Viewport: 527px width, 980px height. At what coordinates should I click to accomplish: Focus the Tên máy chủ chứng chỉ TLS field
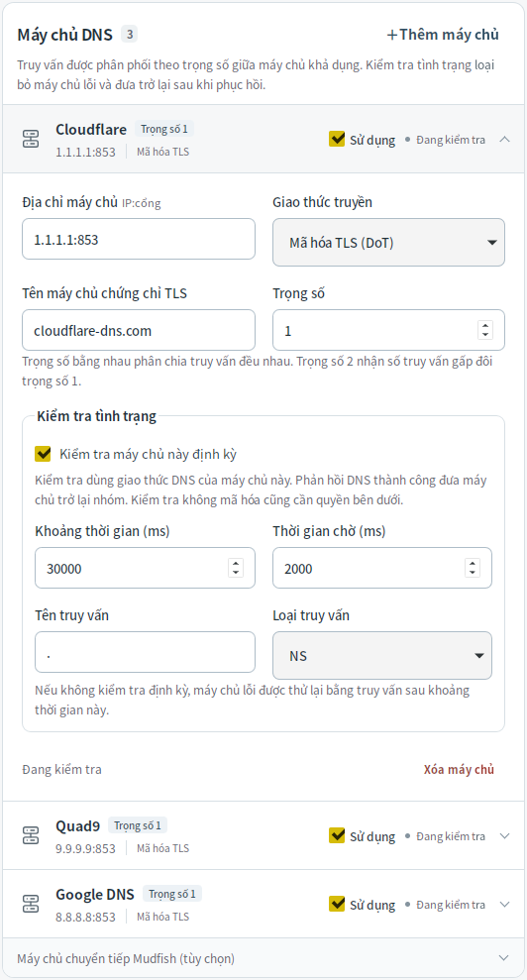pyautogui.click(x=139, y=330)
